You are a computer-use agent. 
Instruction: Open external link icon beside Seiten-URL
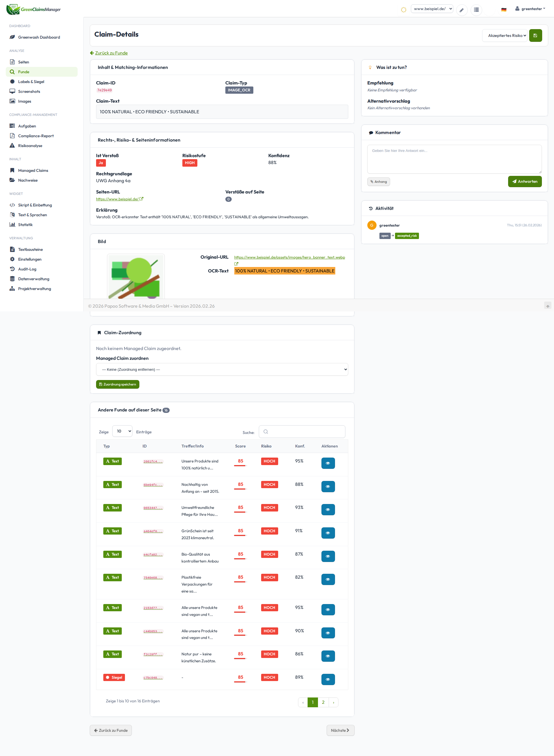coord(141,199)
